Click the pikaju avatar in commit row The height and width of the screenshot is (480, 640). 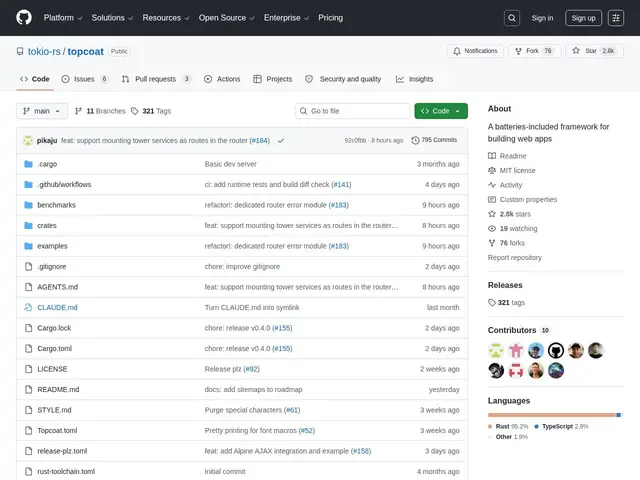(x=28, y=140)
